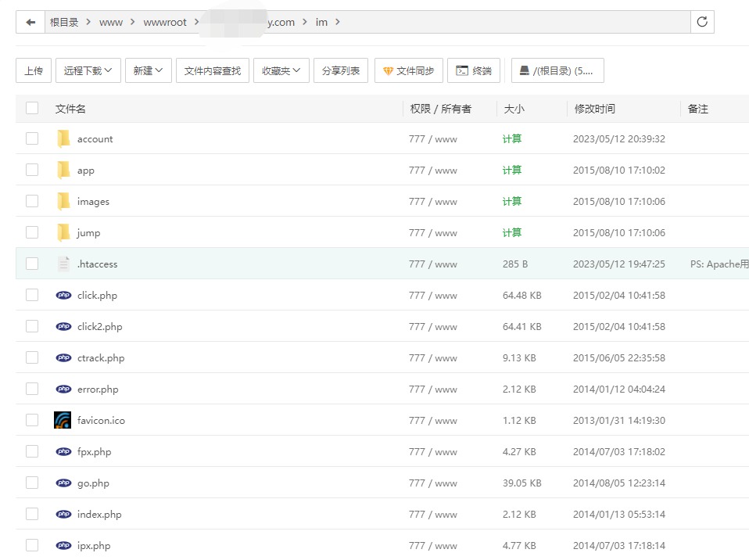Click the diamond icon on 文件同步 button

click(x=388, y=70)
